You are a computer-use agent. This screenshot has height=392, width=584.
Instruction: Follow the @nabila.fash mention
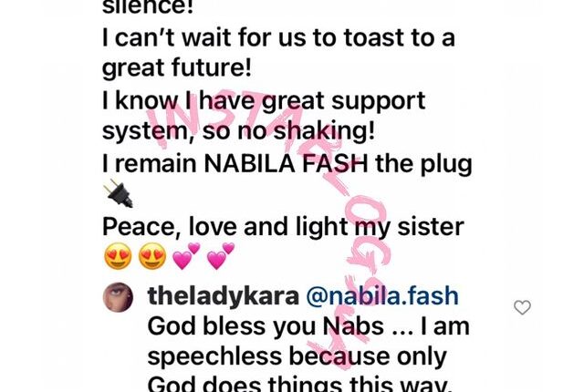point(382,296)
